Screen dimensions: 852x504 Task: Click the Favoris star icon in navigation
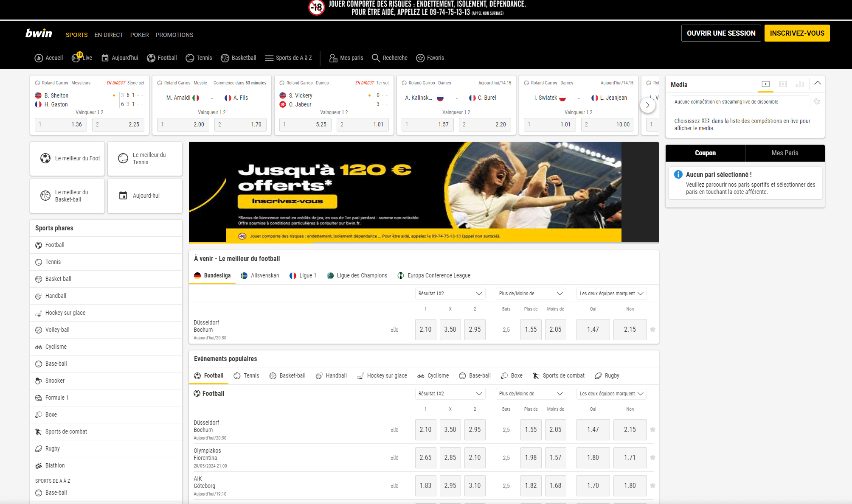tap(420, 58)
